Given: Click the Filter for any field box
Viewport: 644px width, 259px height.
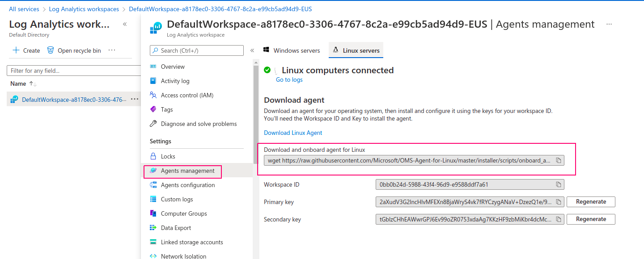Looking at the screenshot, I should [74, 71].
